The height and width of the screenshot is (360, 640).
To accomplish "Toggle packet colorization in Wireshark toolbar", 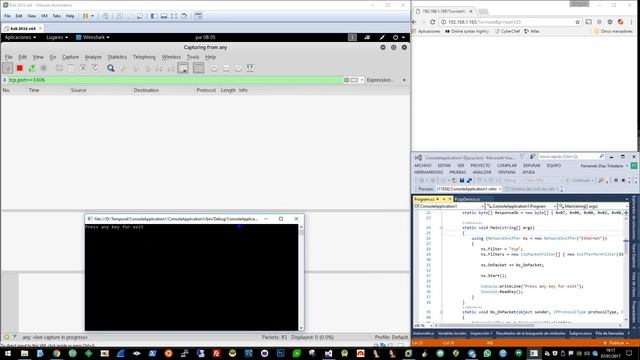I will (199, 68).
